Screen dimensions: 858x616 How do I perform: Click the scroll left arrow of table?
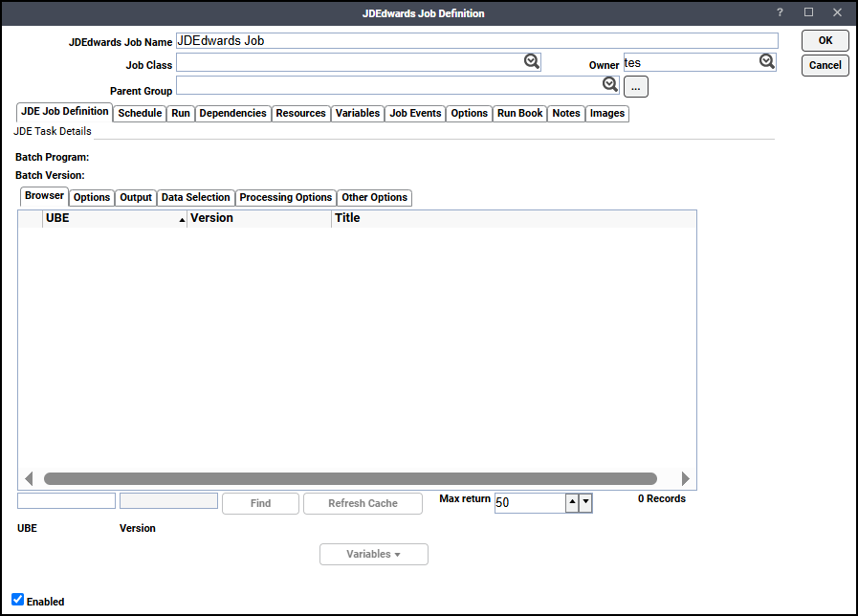coord(29,478)
